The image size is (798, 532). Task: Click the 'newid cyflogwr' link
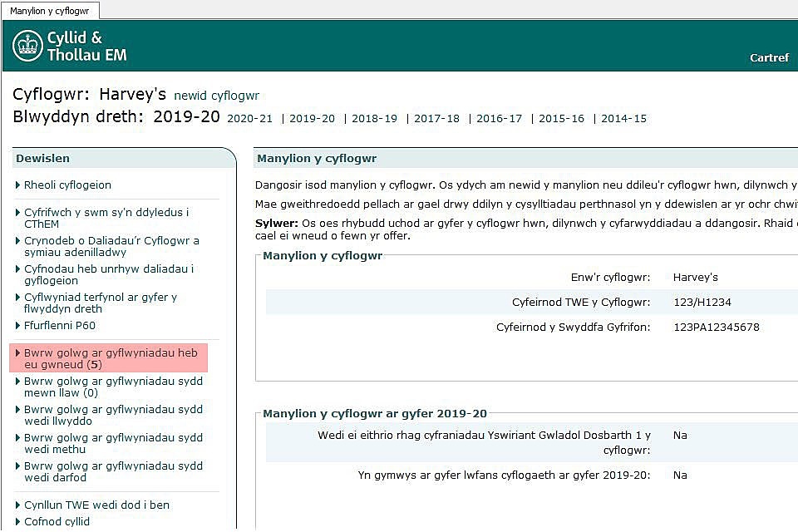click(x=216, y=96)
